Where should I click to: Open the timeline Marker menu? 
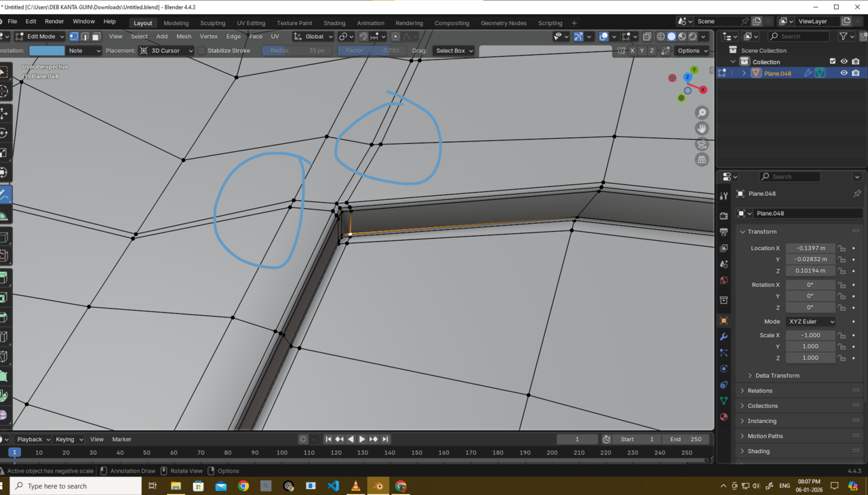(x=121, y=439)
